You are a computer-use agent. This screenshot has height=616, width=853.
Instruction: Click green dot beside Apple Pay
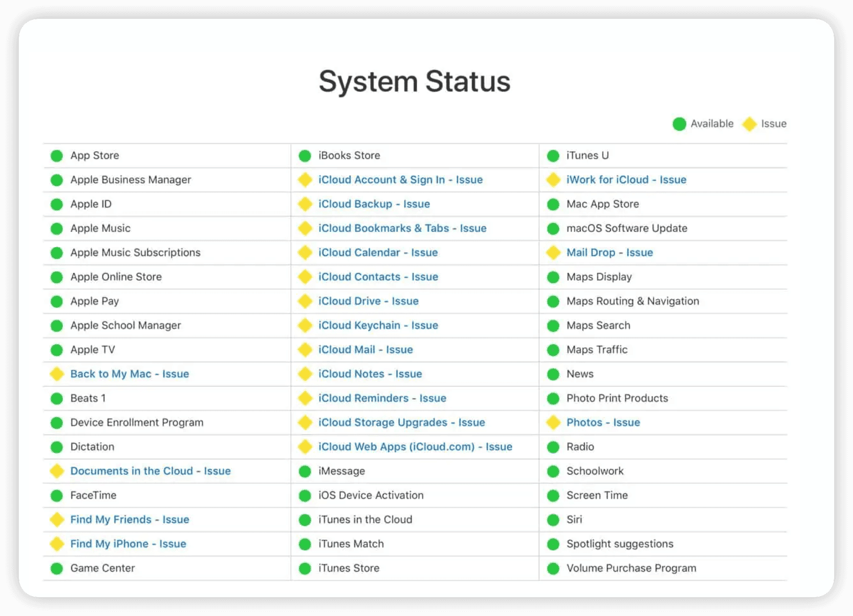[57, 302]
